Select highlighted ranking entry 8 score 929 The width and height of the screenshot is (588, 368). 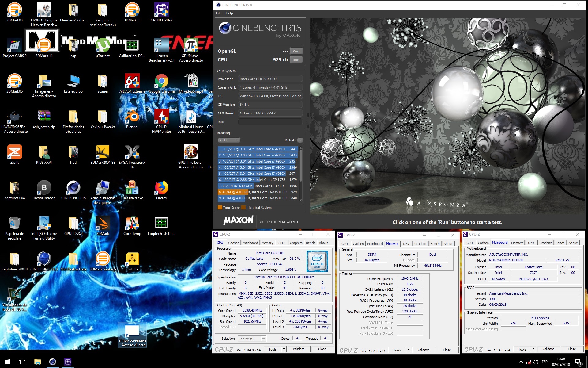pos(258,192)
